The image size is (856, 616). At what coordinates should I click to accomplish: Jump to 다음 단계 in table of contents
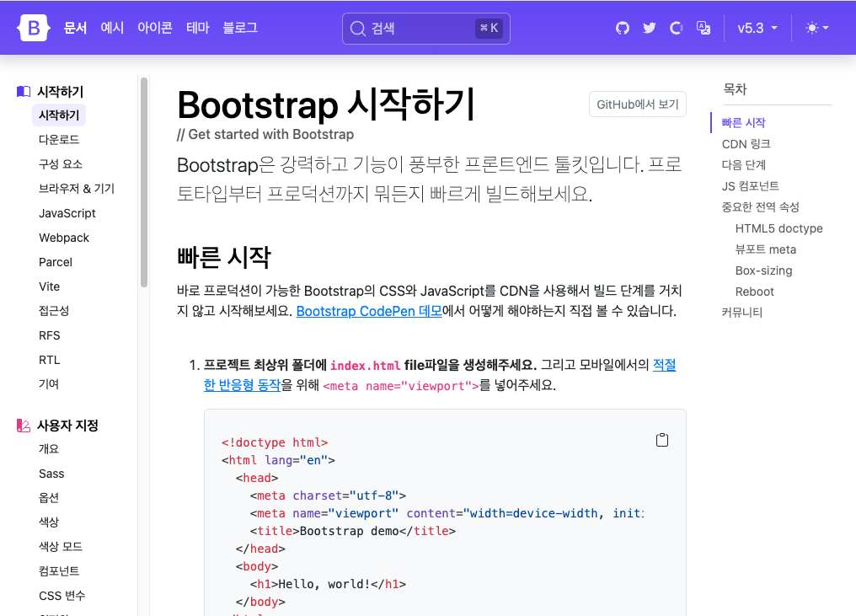click(744, 165)
